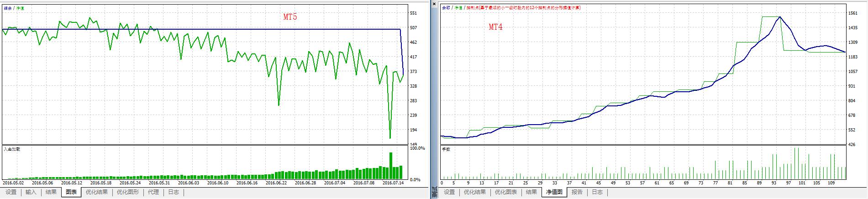Open the 结果 tab in the MT4 tester

[x=531, y=192]
